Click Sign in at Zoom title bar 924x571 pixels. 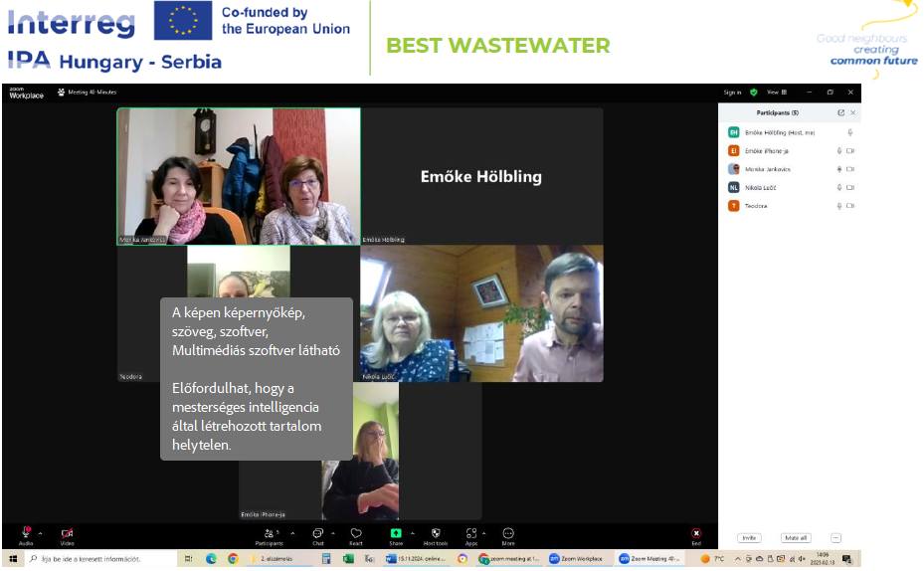click(x=732, y=93)
